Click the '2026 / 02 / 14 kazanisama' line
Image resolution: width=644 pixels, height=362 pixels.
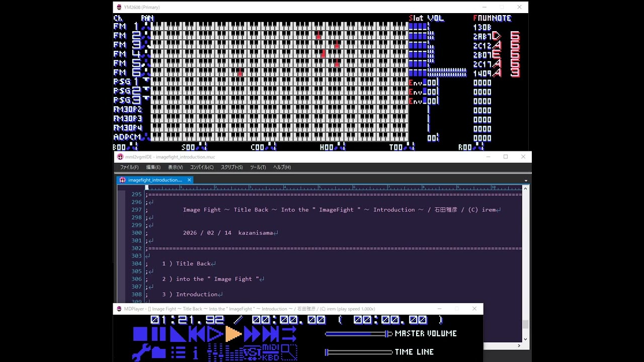228,233
